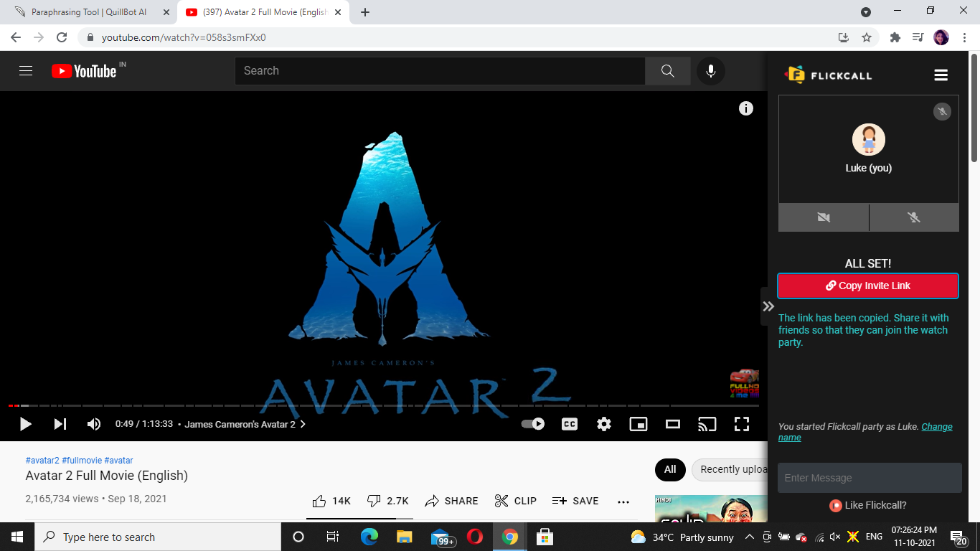
Task: Open the Chrome three-dot menu
Action: (x=964, y=37)
